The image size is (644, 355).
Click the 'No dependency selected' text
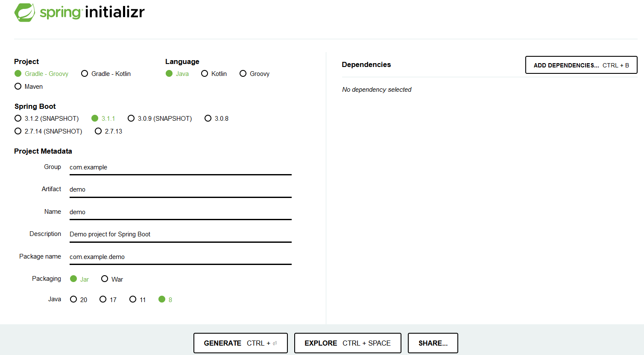coord(377,90)
